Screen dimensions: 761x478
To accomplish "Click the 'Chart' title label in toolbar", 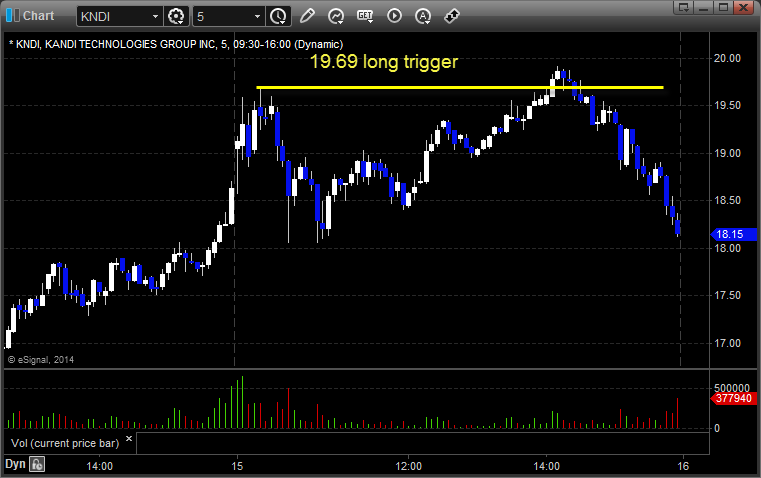I will tap(39, 16).
